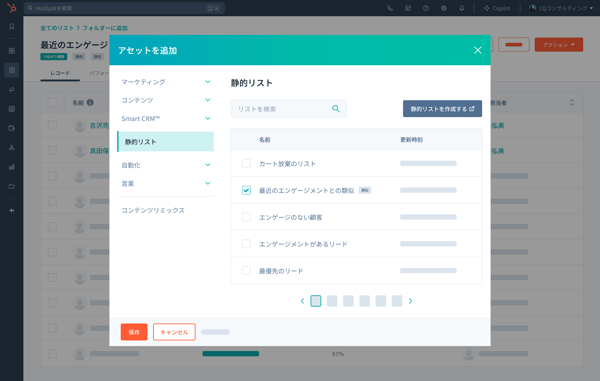Click the キャンセル button
This screenshot has width=600, height=381.
coord(174,332)
